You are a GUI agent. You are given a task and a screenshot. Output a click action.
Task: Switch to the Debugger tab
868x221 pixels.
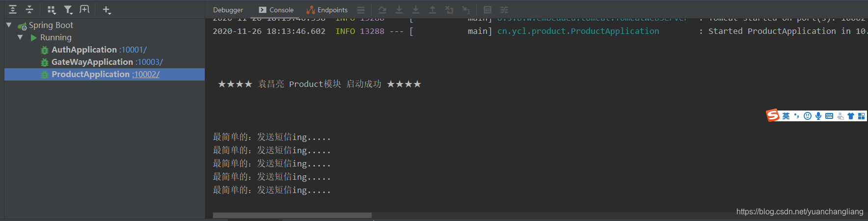pos(228,10)
